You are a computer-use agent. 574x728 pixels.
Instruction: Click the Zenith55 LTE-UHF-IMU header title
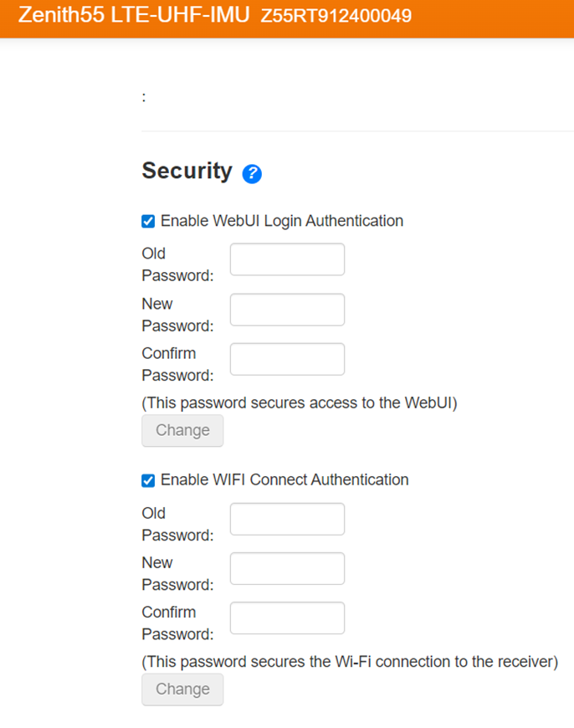(134, 16)
